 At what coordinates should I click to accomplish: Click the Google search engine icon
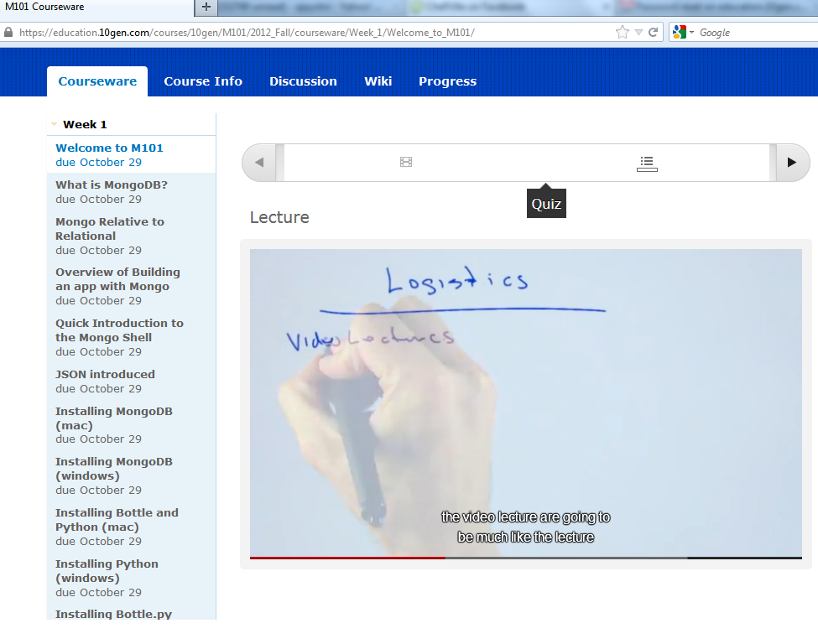[678, 32]
